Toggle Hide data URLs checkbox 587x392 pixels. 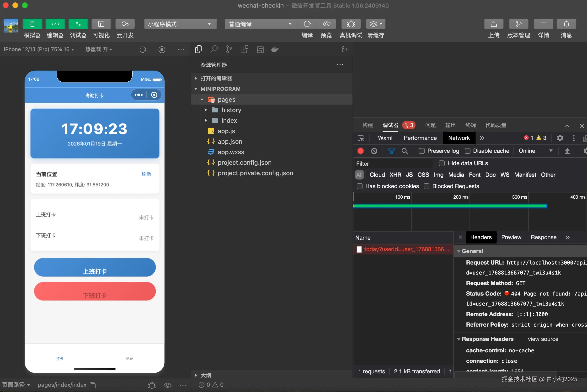pos(442,163)
